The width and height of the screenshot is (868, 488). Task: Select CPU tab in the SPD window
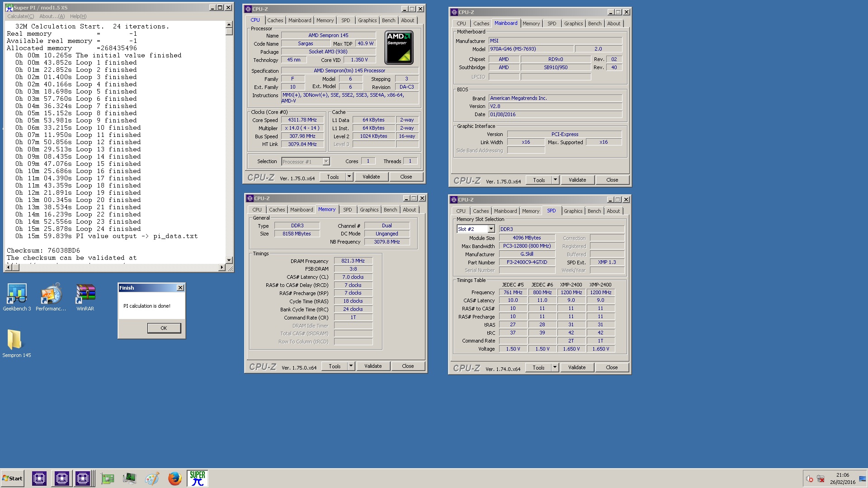tap(461, 211)
